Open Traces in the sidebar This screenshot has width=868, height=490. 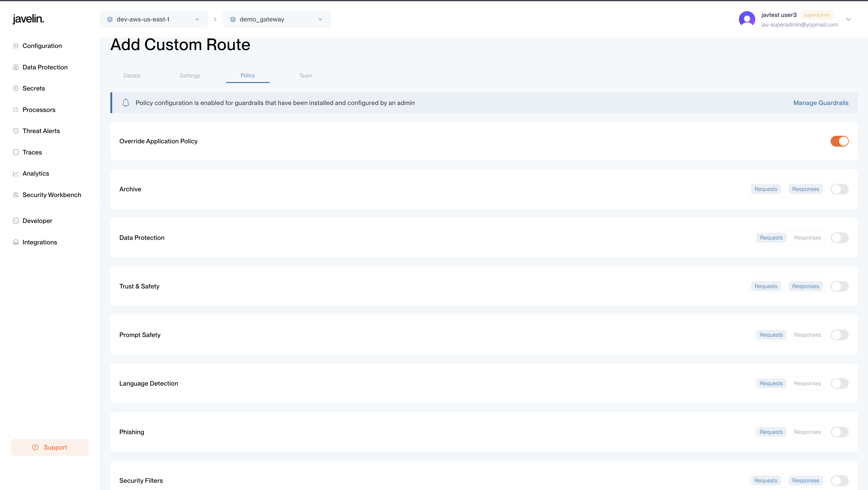[x=32, y=152]
